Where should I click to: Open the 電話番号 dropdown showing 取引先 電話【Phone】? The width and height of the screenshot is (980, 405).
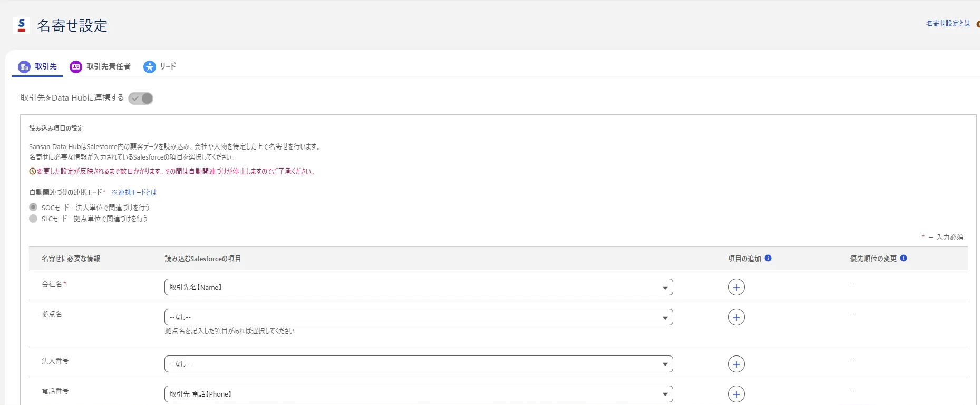pyautogui.click(x=419, y=394)
